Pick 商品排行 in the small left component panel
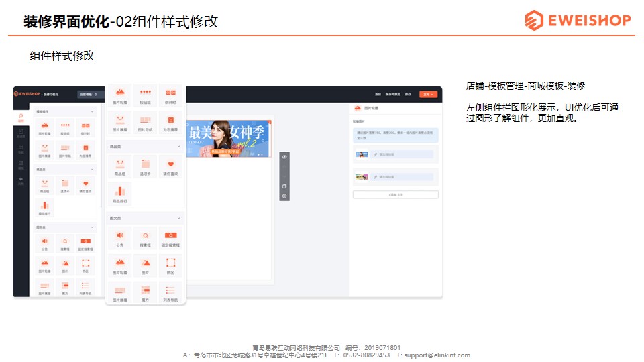This screenshot has width=644, height=362. [45, 208]
